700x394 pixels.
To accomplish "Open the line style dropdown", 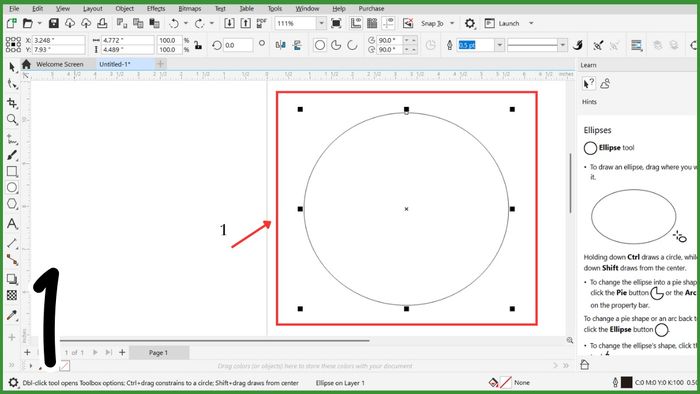I will [x=562, y=45].
